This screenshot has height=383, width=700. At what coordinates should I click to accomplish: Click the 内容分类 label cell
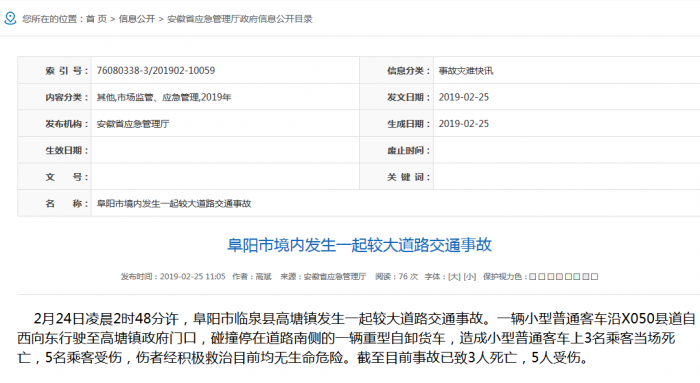click(54, 97)
